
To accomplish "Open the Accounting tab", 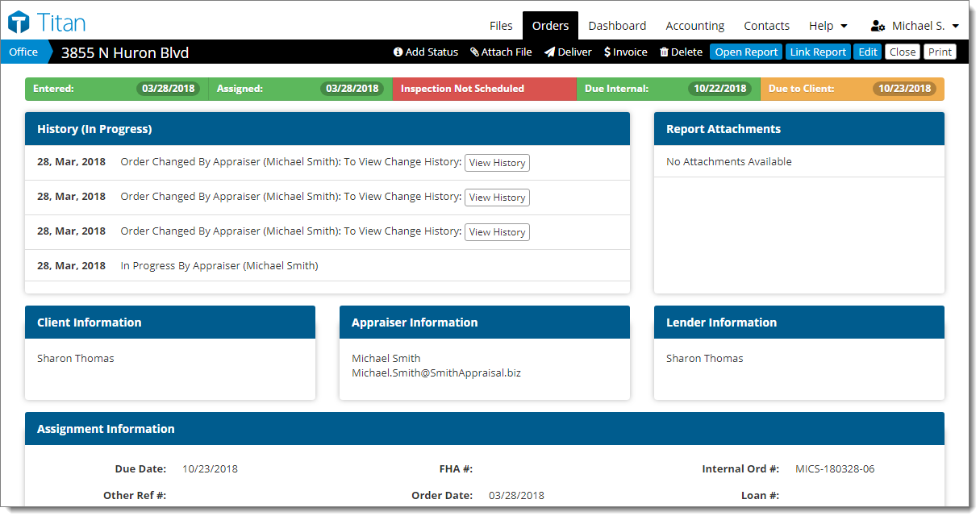I will [x=695, y=26].
